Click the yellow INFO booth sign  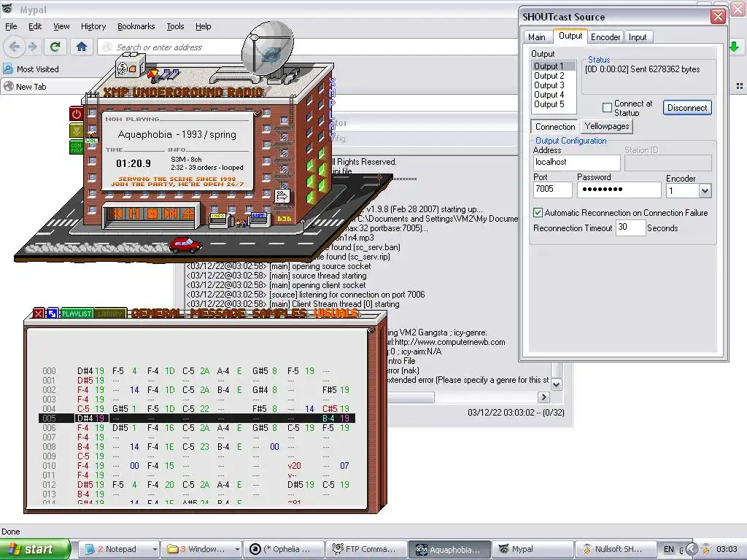218,216
